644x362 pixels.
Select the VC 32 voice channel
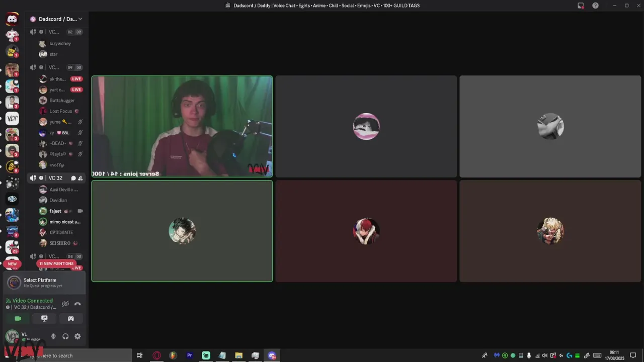click(56, 178)
